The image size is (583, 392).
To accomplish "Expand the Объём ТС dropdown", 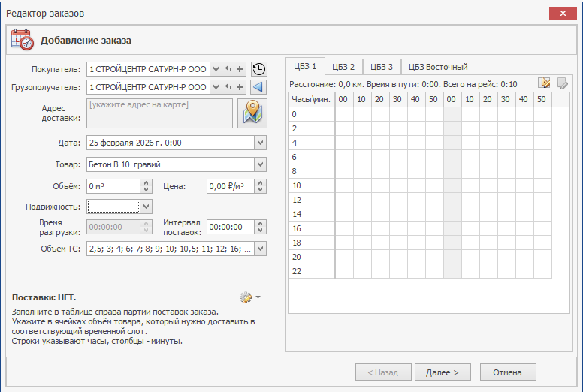I will (260, 249).
